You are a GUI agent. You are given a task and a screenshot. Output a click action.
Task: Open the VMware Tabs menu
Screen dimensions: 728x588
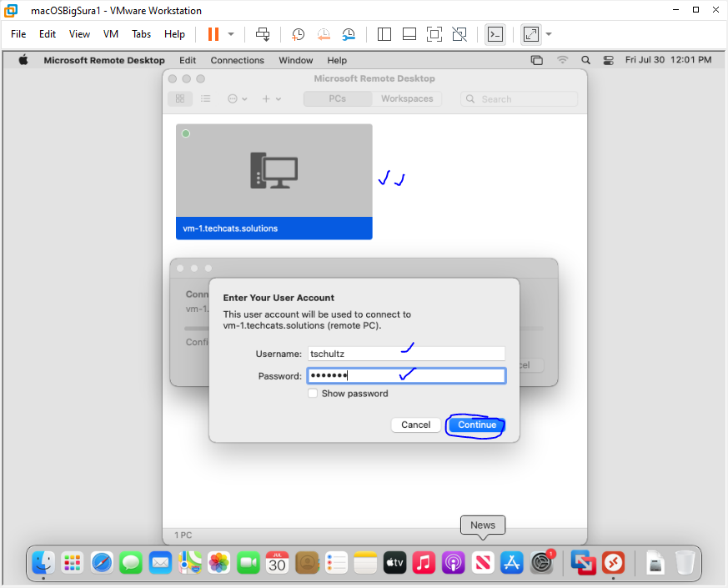(141, 34)
